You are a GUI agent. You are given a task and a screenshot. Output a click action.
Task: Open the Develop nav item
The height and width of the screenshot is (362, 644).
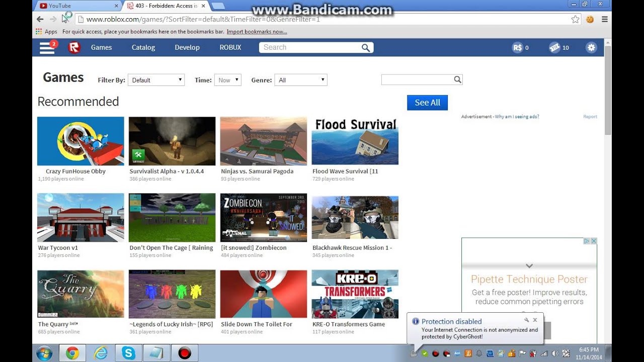[x=187, y=47]
